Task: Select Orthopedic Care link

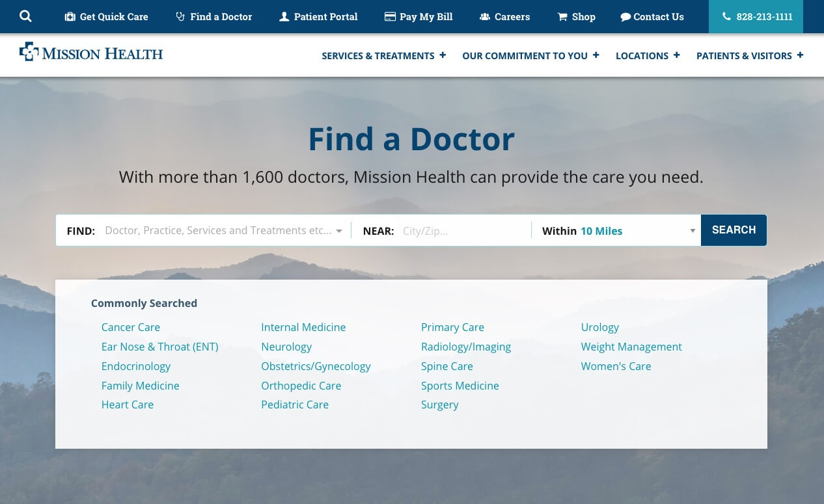Action: pyautogui.click(x=301, y=386)
